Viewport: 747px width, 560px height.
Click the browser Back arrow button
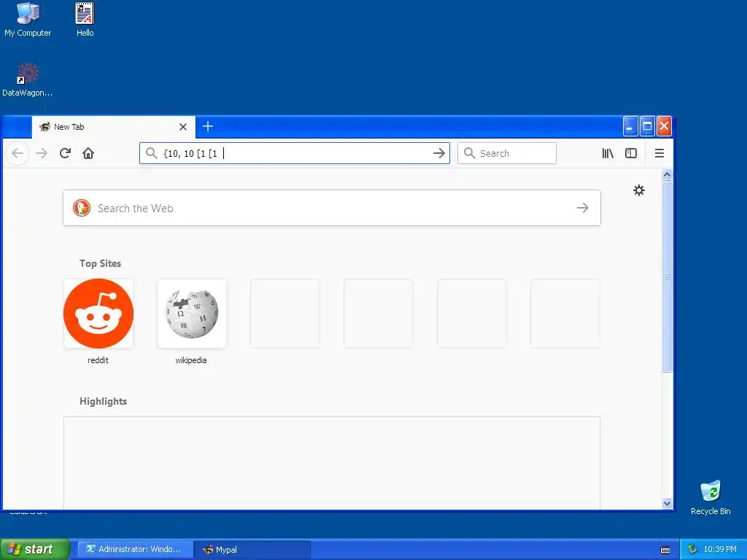point(18,153)
